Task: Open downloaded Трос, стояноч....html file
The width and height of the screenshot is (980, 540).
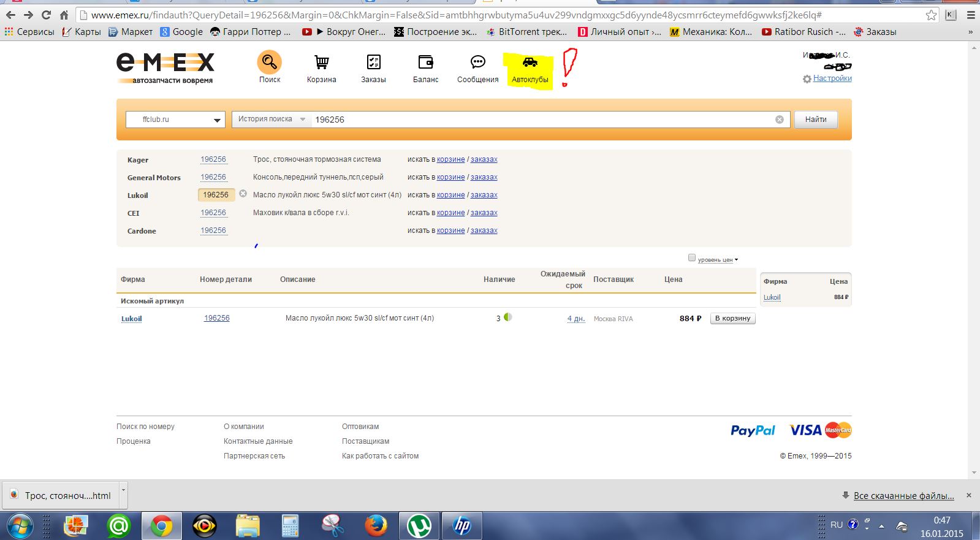Action: (61, 495)
